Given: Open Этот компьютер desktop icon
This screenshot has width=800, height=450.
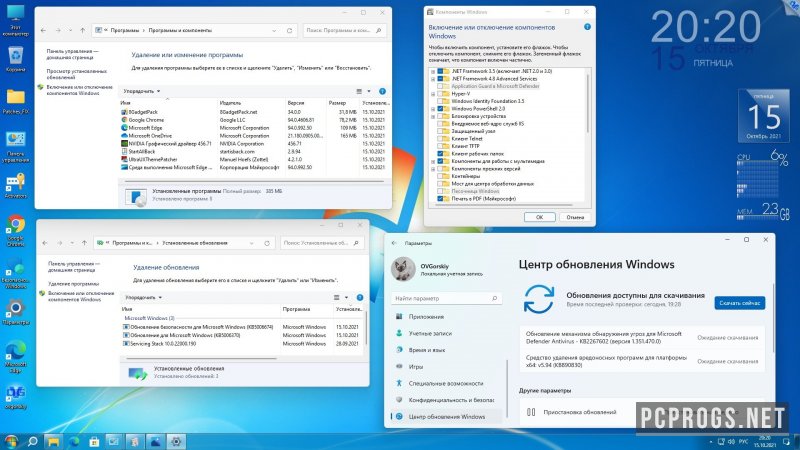Looking at the screenshot, I should 15,20.
